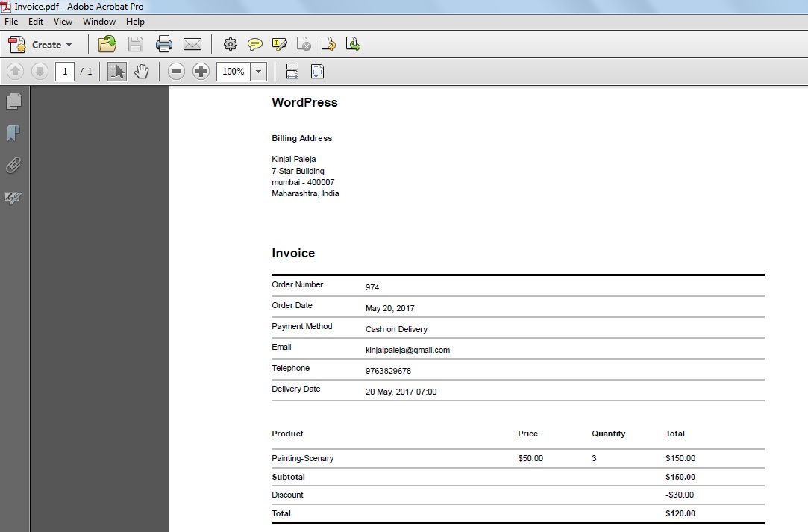Viewport: 808px width, 532px height.
Task: Click the Product column header
Action: [x=287, y=434]
